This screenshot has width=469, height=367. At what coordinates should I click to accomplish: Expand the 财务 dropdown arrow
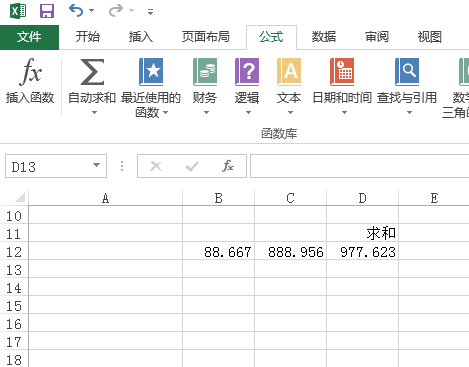click(206, 113)
